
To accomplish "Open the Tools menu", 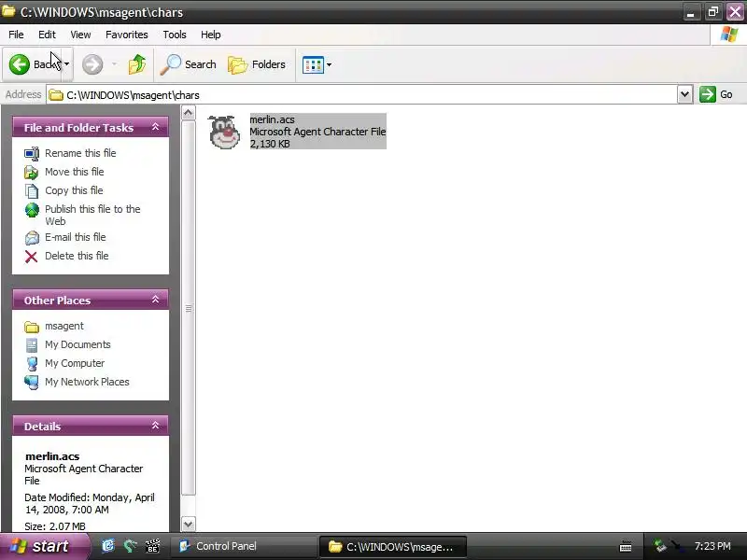I will click(175, 35).
